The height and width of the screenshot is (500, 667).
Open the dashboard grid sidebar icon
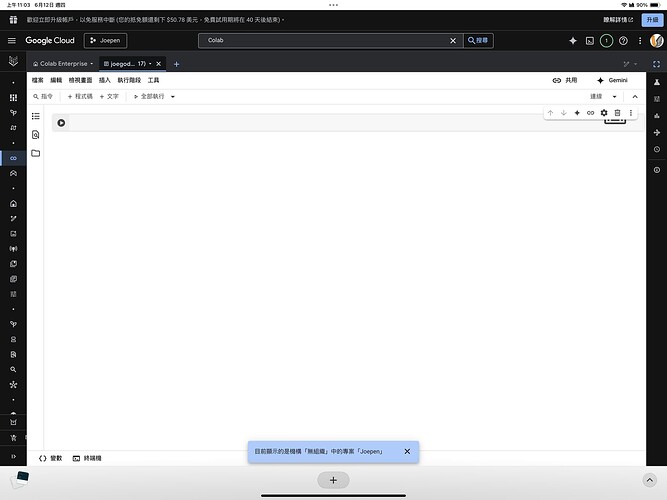pos(13,97)
